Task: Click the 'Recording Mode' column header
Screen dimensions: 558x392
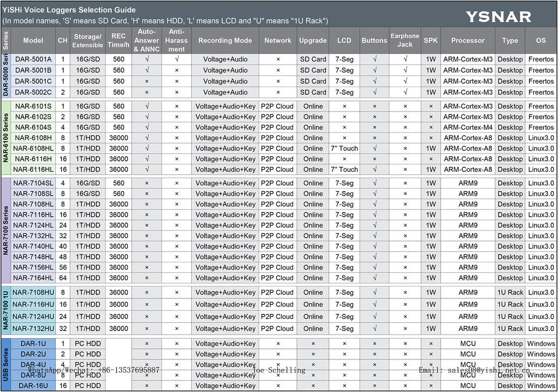Action: pos(226,41)
